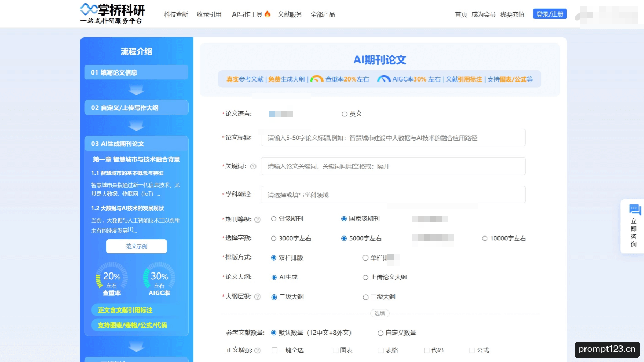Choose 10000字左右 word count
Screen dimensions: 644x362
pyautogui.click(x=485, y=239)
